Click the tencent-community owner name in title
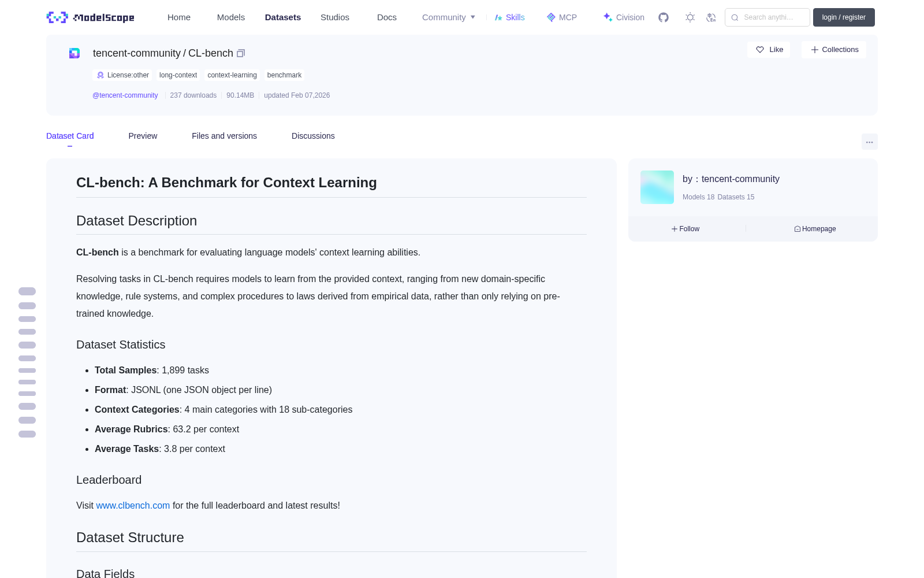 (x=137, y=53)
